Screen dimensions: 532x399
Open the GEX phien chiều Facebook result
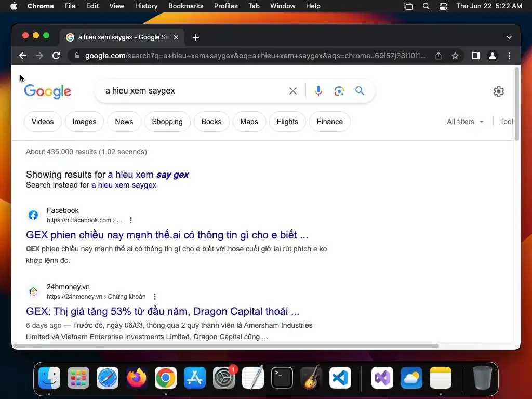pos(167,235)
